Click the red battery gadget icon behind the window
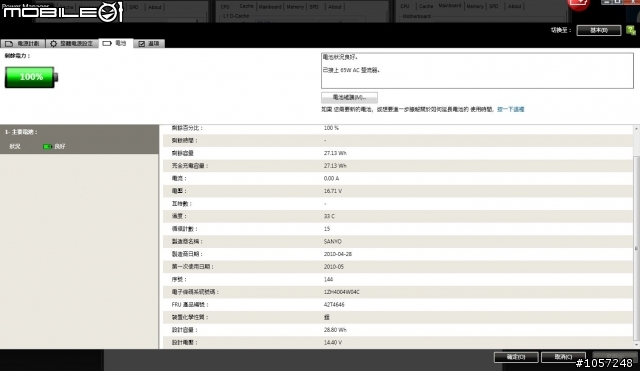The height and width of the screenshot is (371, 640). coord(579,4)
